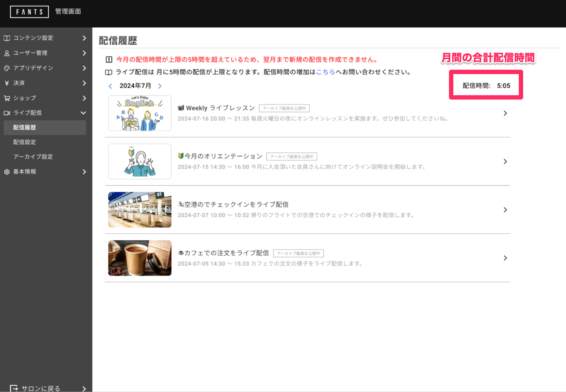Open the カフェでの注文をライブ配信 title
This screenshot has height=392, width=566.
226,253
